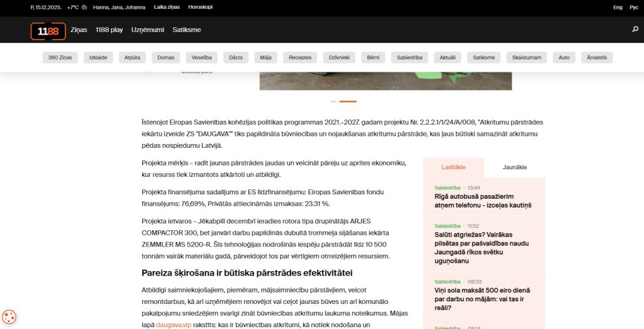Open Ziņas in main navigation
Image resolution: width=644 pixels, height=329 pixels.
click(79, 30)
